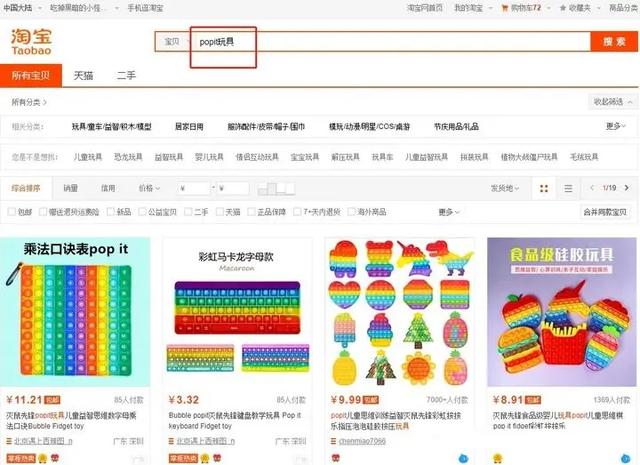Switch to the 天猫 tab
Viewport: 640px width, 465px height.
point(83,76)
